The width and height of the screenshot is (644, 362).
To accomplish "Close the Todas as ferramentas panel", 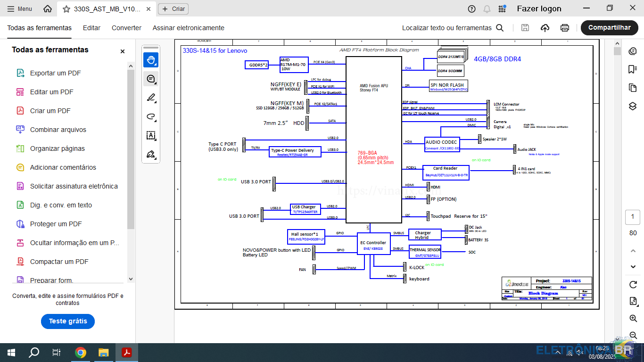I will pos(123,51).
